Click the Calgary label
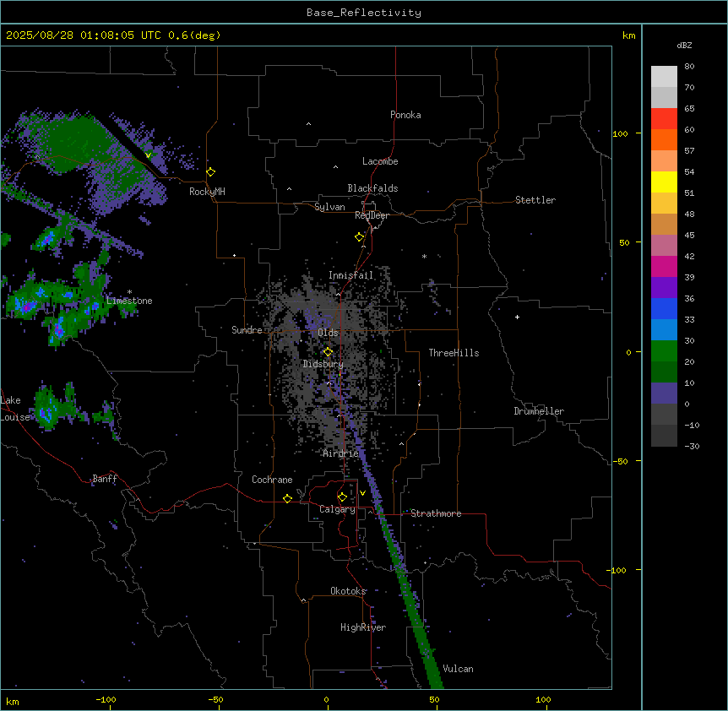 (337, 509)
